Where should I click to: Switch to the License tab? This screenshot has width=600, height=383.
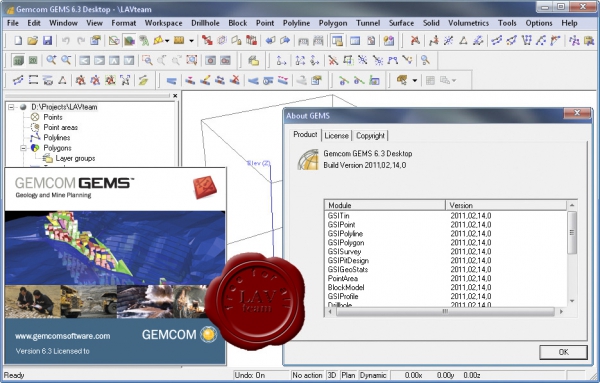pos(336,135)
